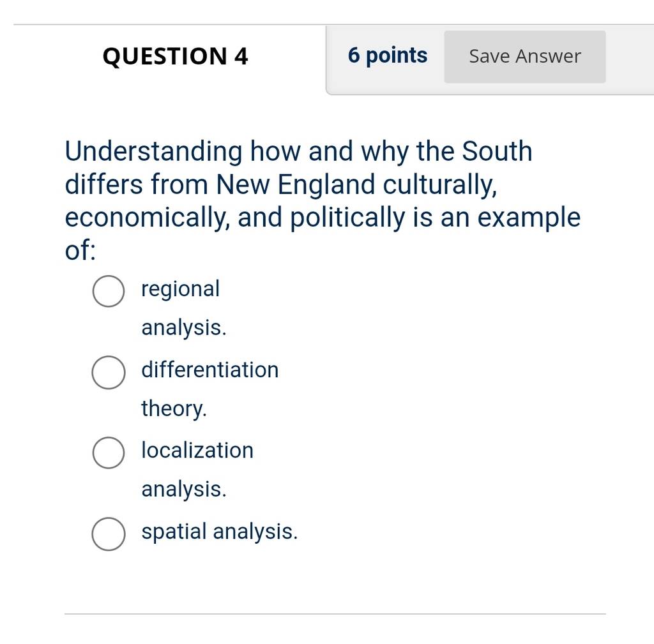The height and width of the screenshot is (644, 654).
Task: Click the "spatial analysis." option label
Action: point(220,532)
